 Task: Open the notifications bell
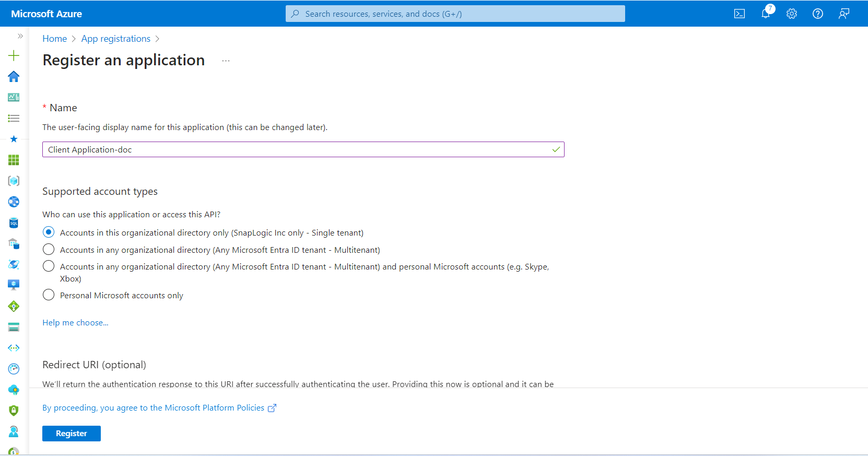(766, 14)
